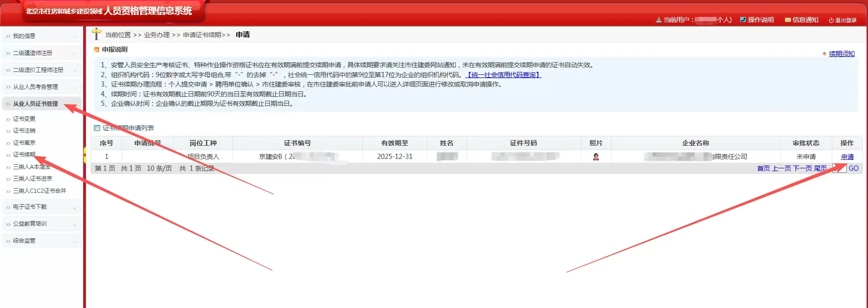Go to 上一页 in pagination

coord(782,168)
